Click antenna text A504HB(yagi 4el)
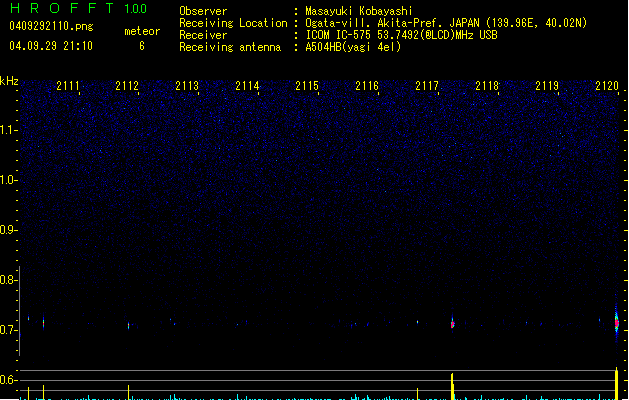The image size is (629, 400). tap(353, 47)
